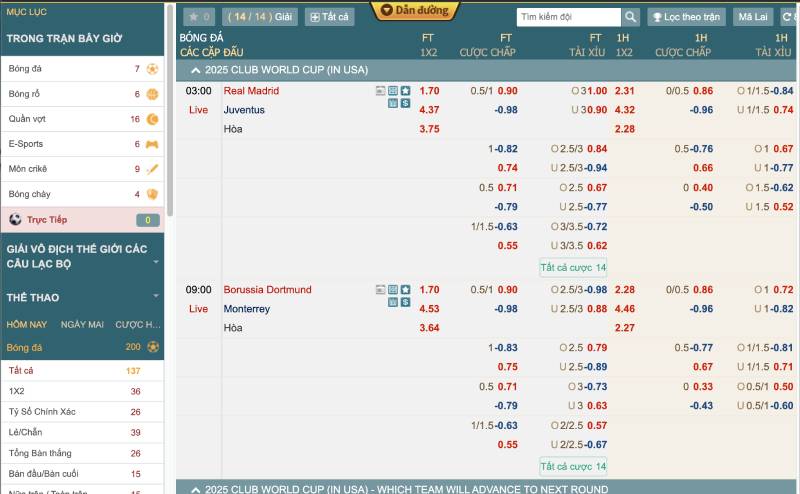Click the favorites star button
The width and height of the screenshot is (800, 494).
199,17
